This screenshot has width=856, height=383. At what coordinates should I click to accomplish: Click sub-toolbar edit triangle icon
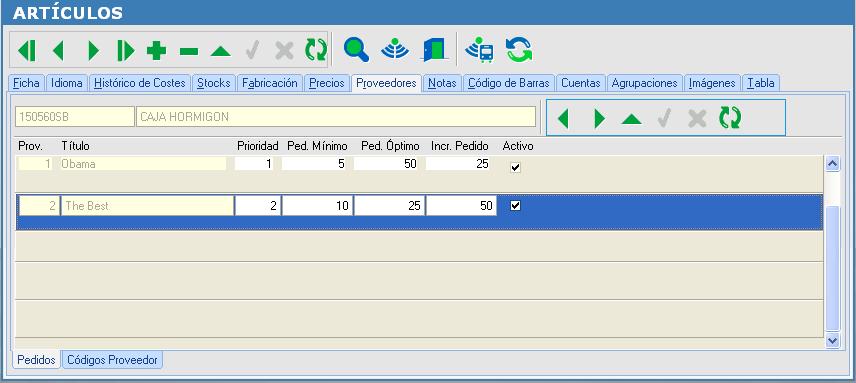pos(631,118)
